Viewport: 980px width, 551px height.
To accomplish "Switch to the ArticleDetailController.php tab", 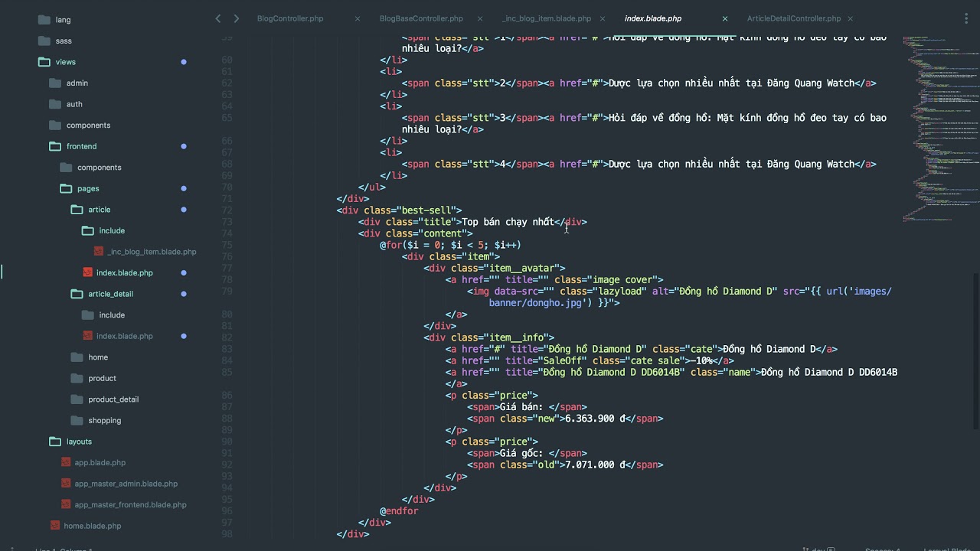I will click(x=794, y=18).
